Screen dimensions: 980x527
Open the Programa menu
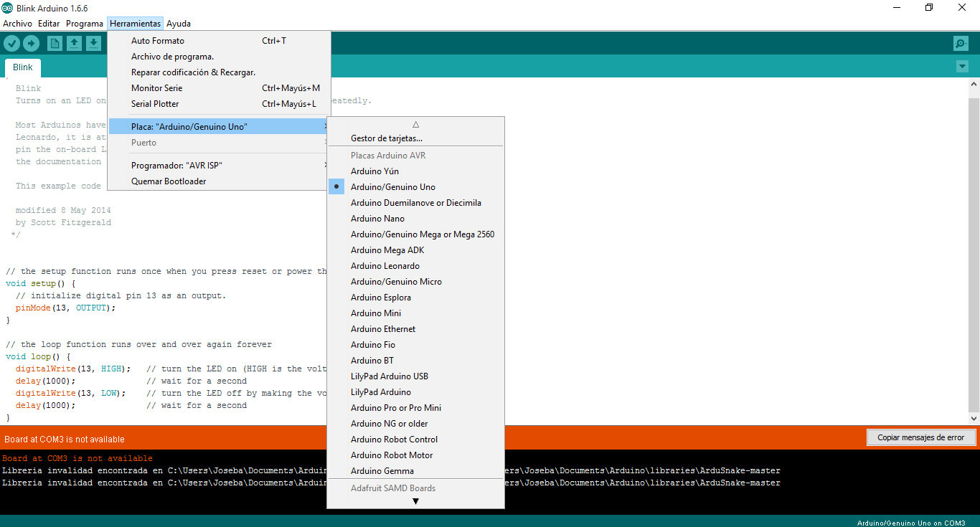point(85,24)
